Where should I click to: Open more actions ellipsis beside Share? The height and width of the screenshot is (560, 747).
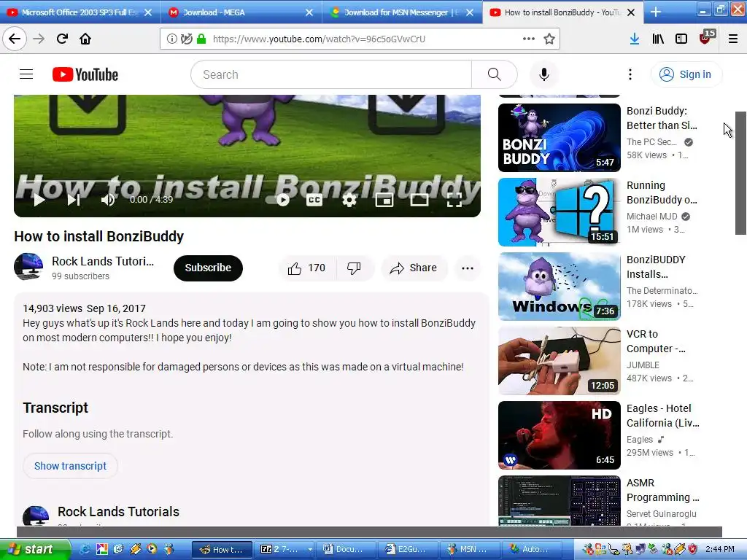pos(468,268)
